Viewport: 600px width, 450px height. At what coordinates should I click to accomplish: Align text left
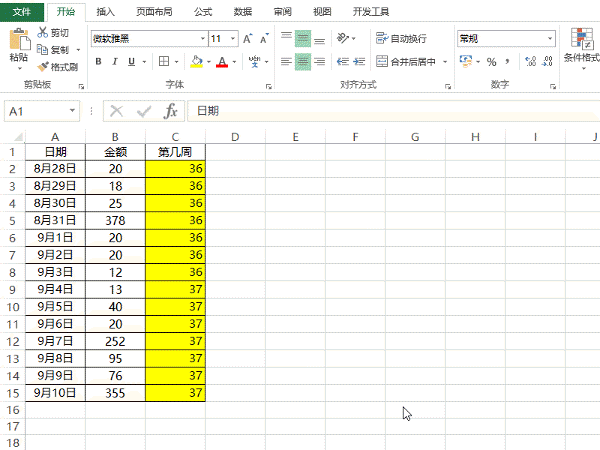[x=286, y=61]
